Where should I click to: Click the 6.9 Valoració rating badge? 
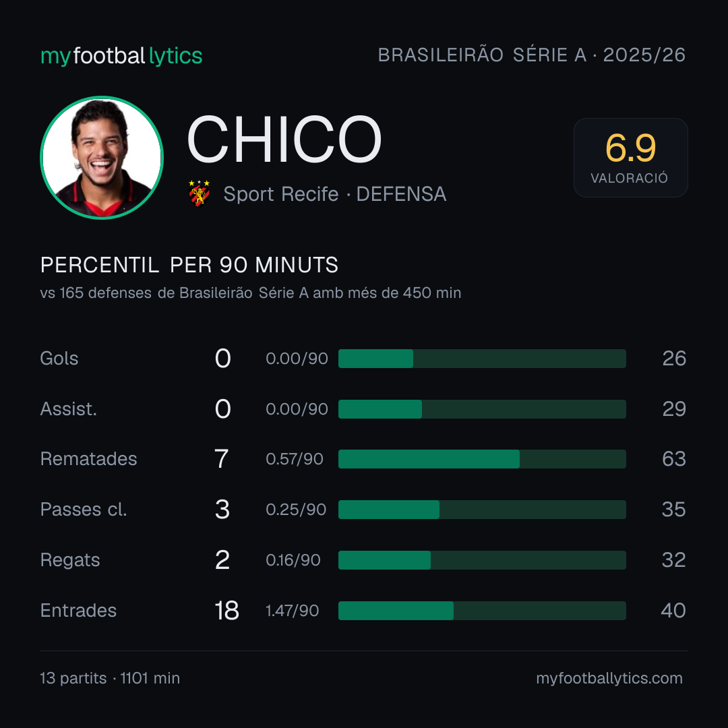(x=630, y=157)
